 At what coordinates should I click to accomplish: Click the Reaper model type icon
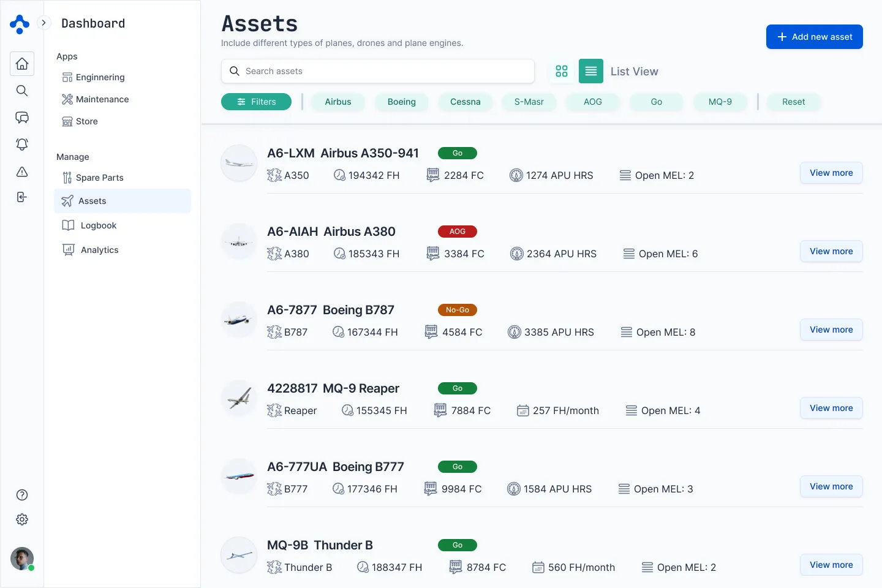(x=274, y=410)
